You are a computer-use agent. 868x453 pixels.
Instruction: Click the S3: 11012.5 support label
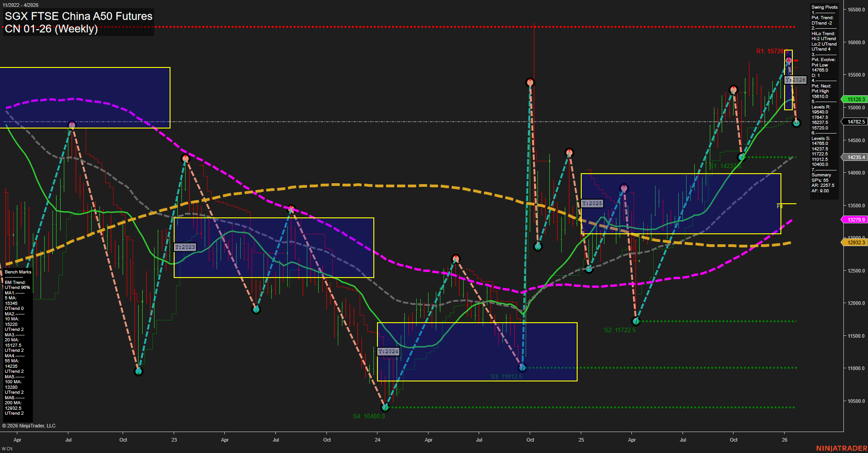[x=506, y=376]
